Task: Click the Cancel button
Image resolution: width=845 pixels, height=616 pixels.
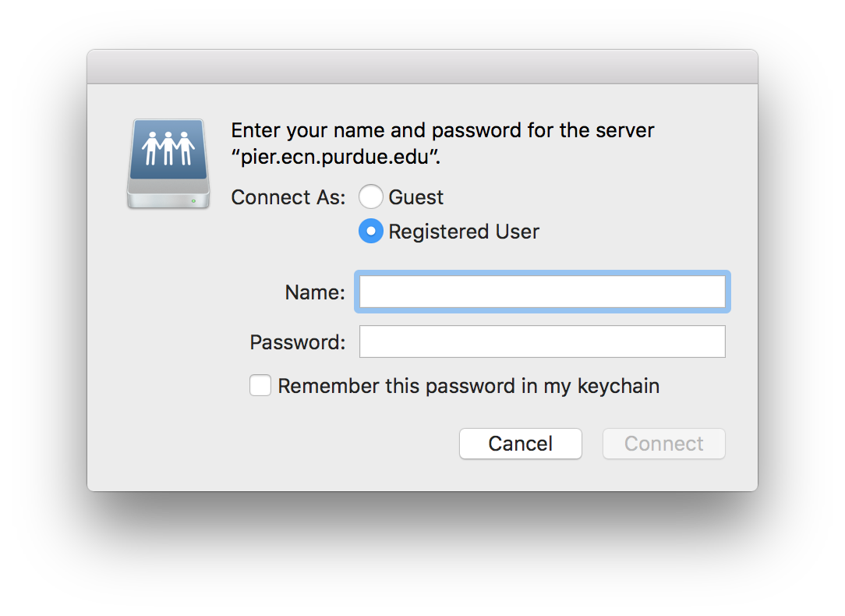Action: pyautogui.click(x=520, y=443)
